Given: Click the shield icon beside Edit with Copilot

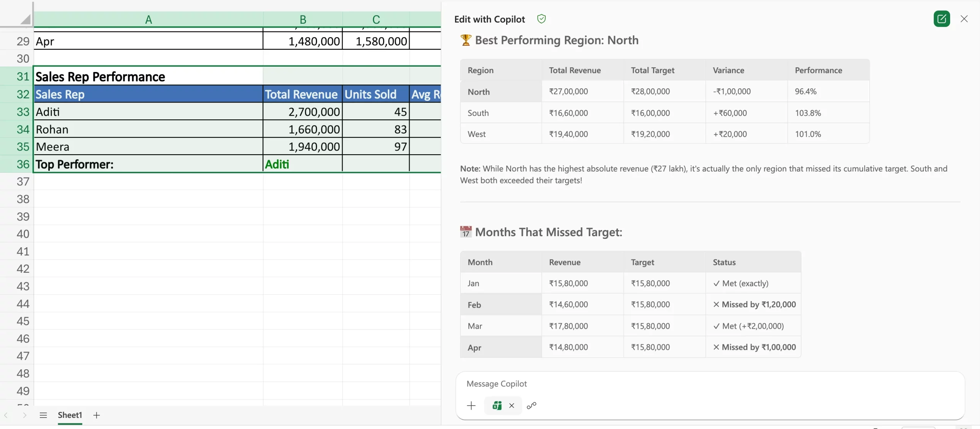Looking at the screenshot, I should coord(541,19).
